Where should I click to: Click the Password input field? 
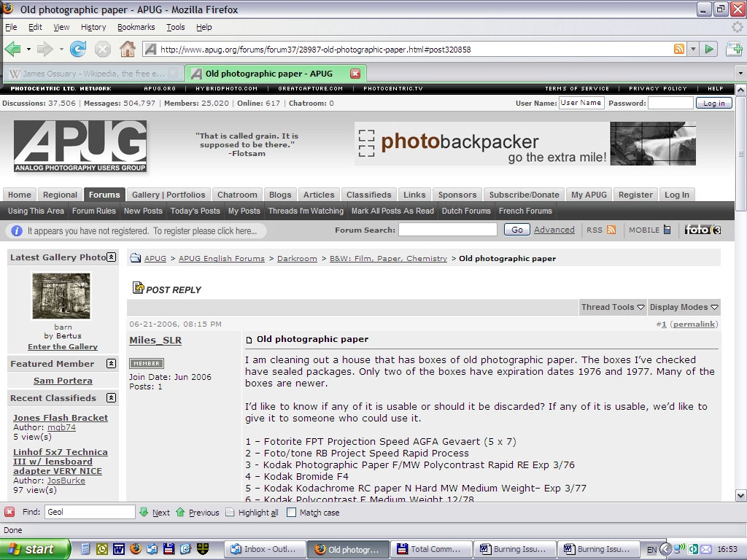point(670,103)
